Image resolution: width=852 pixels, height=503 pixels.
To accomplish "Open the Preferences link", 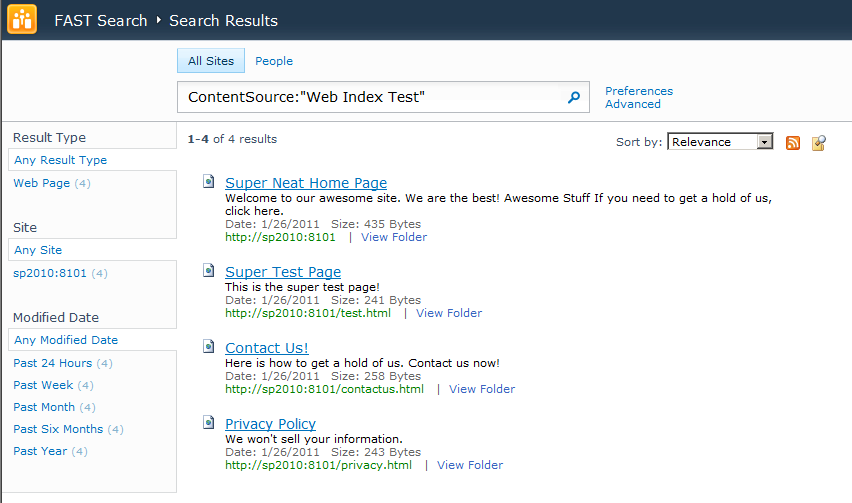I will [x=639, y=91].
